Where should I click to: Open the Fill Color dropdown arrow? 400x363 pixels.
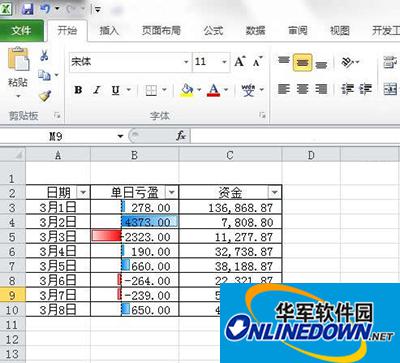[199, 90]
